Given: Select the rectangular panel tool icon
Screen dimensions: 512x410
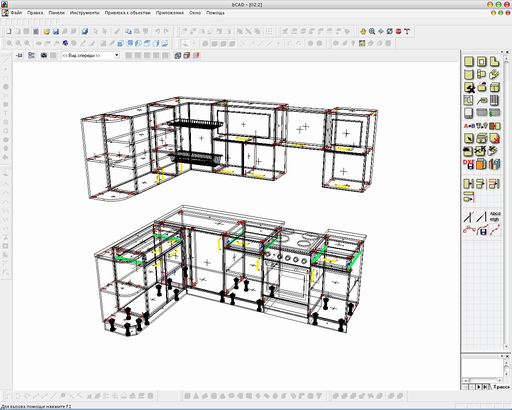Looking at the screenshot, I should [469, 62].
